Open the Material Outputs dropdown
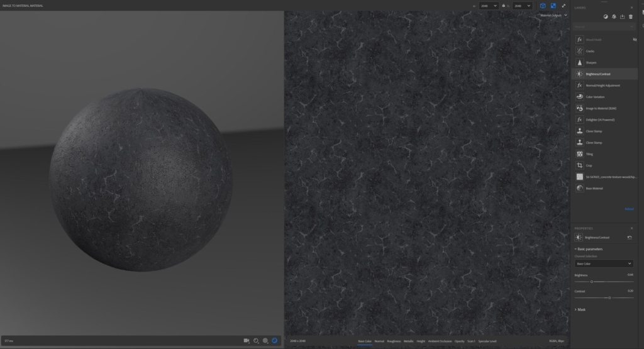The image size is (644, 349). pos(553,15)
